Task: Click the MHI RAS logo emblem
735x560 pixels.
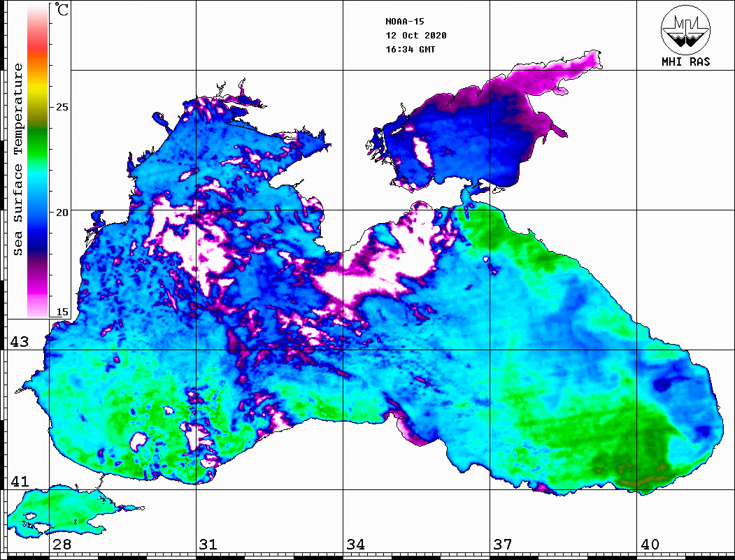Action: (x=685, y=30)
